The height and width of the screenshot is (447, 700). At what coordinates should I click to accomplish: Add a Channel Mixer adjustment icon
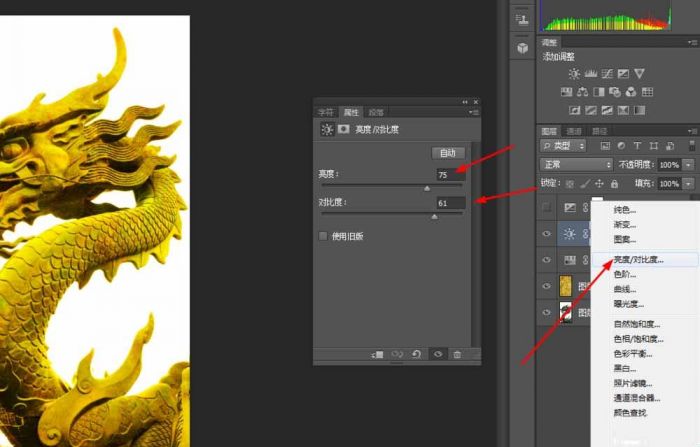[631, 92]
